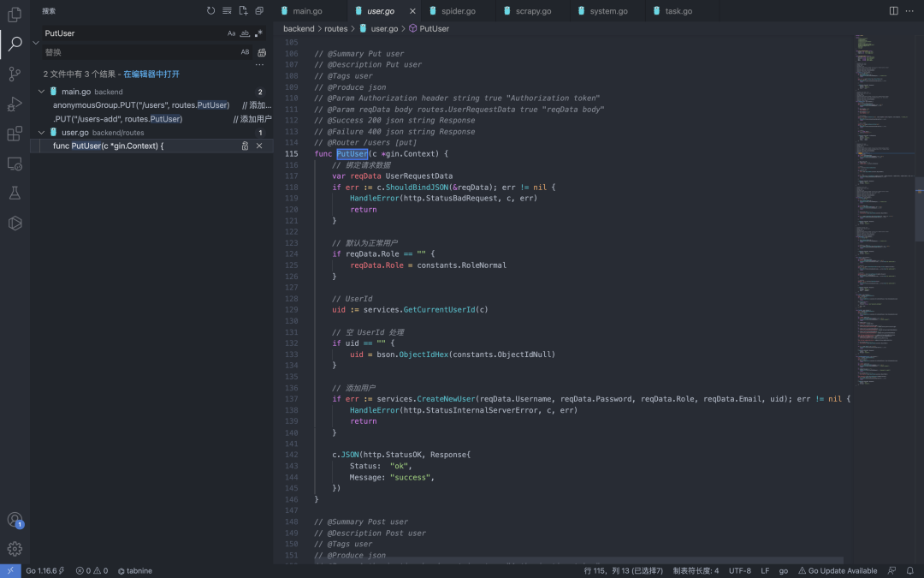Collapse the user.go search results group

click(x=41, y=133)
